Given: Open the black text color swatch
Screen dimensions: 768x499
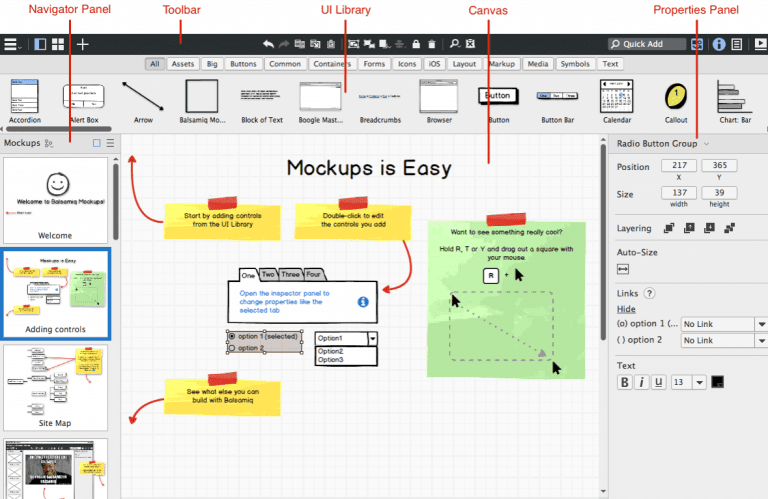Looking at the screenshot, I should 717,382.
